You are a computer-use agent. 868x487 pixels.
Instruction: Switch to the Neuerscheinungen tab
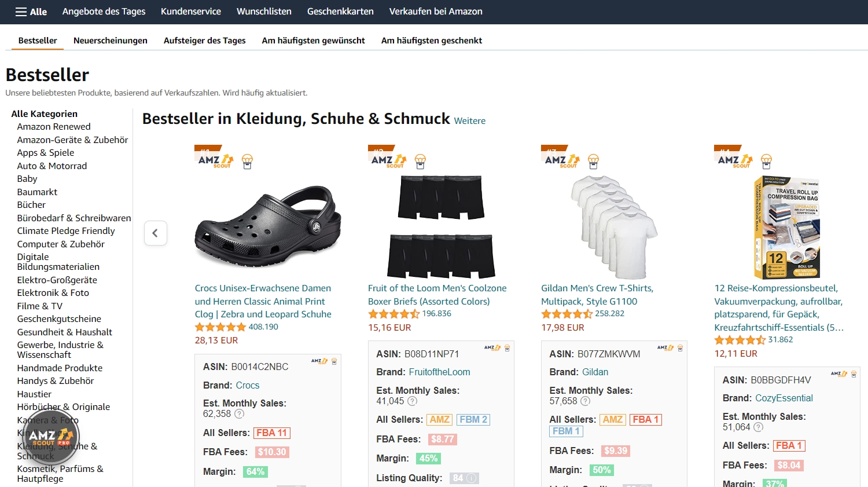110,40
